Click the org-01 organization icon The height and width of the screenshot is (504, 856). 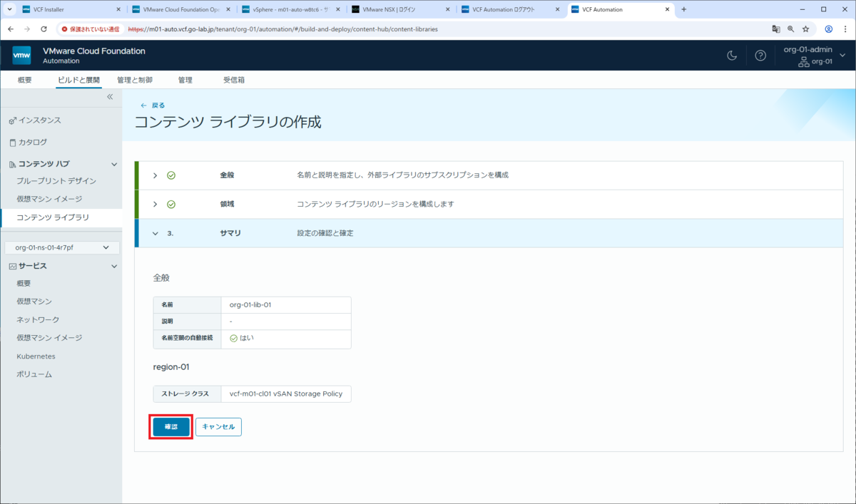(805, 62)
